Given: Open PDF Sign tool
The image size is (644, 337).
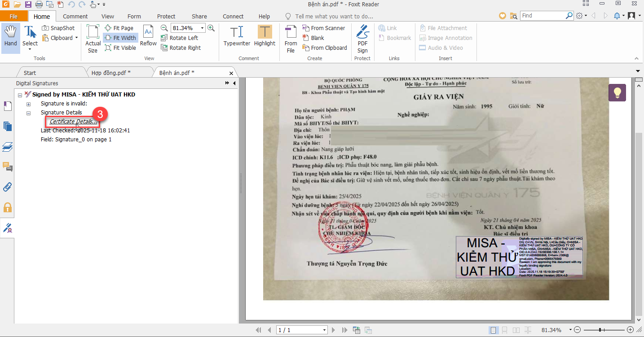Looking at the screenshot, I should (x=362, y=39).
